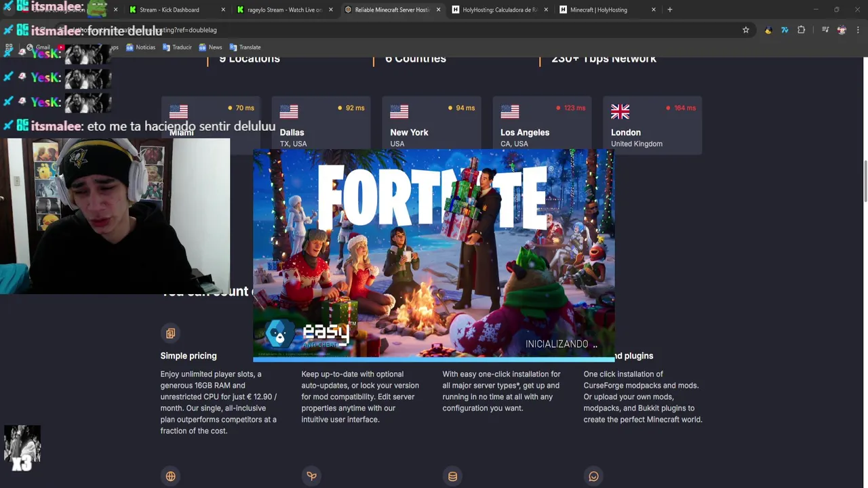Click the '164 ms' latency value
The width and height of the screenshot is (868, 488).
tap(685, 108)
